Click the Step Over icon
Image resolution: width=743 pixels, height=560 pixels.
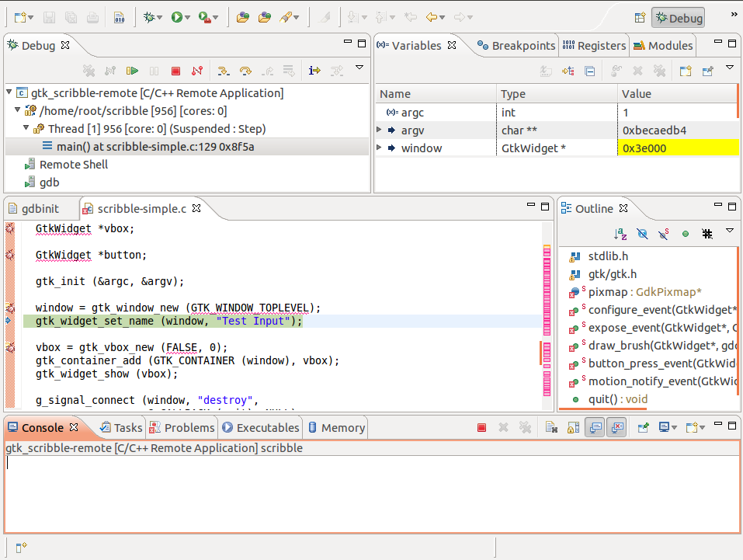coord(245,71)
